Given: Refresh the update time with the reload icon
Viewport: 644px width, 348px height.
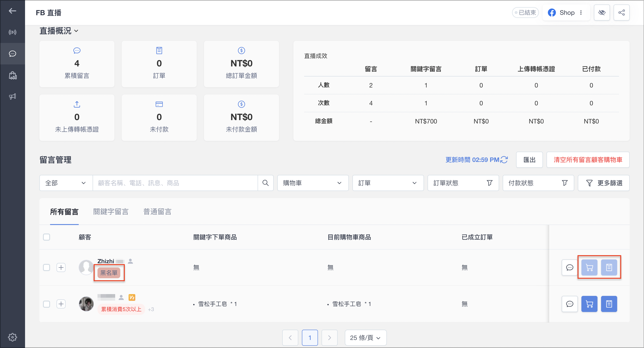Looking at the screenshot, I should point(504,160).
